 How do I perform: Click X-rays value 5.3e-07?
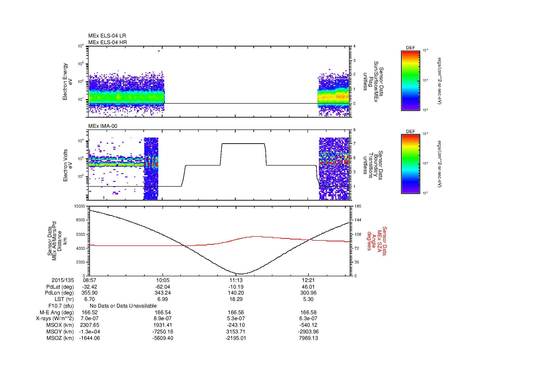[236, 319]
